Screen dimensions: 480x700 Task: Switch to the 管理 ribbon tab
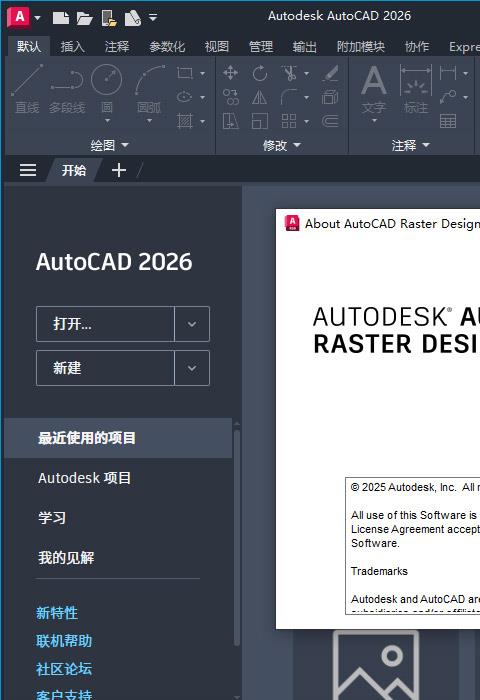(261, 46)
